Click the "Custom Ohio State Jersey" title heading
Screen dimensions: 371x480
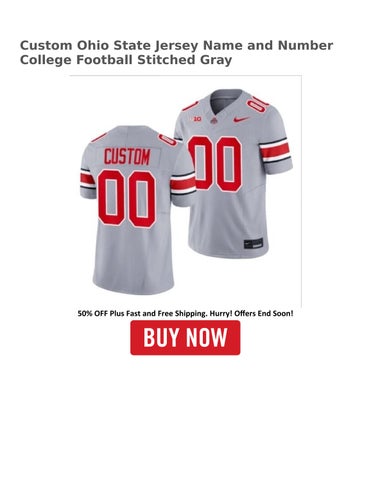[109, 45]
